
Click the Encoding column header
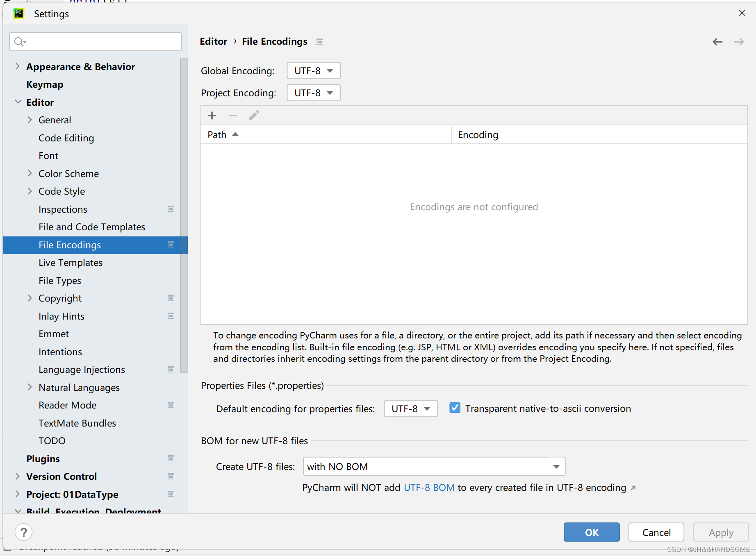click(599, 135)
